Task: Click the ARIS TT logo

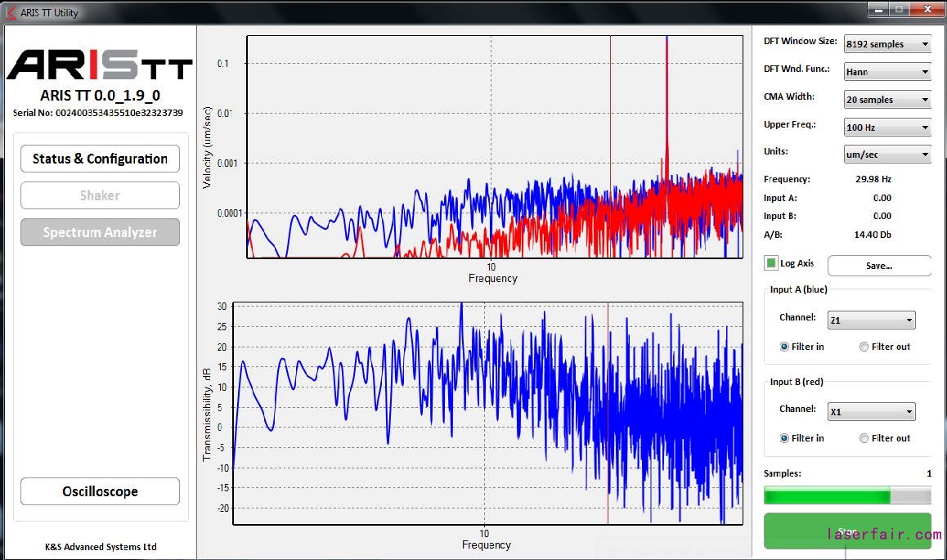Action: coord(100,65)
